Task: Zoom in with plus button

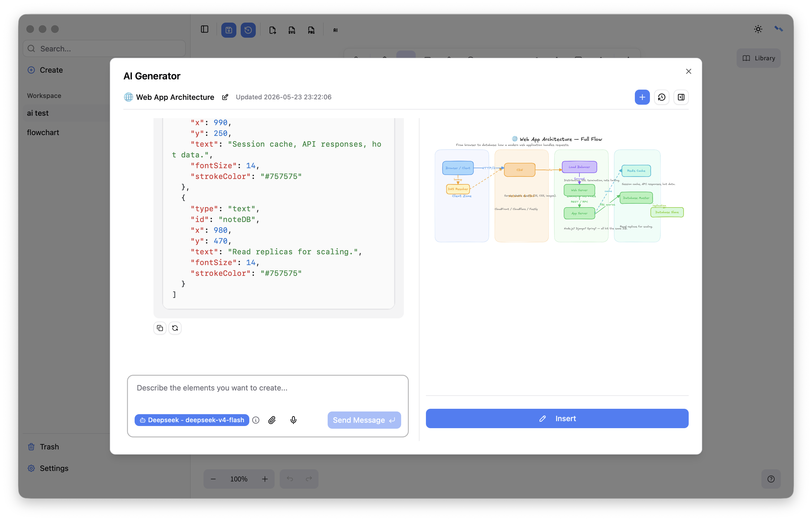Action: (265, 479)
